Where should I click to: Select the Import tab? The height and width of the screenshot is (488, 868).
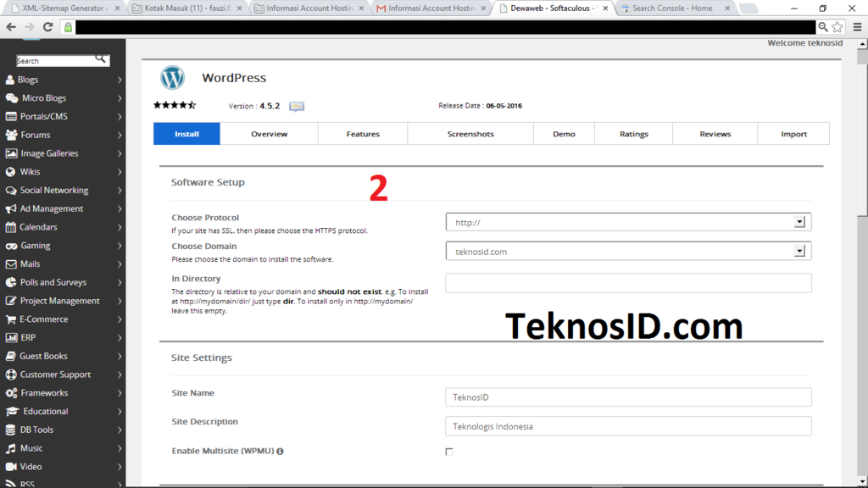[793, 134]
